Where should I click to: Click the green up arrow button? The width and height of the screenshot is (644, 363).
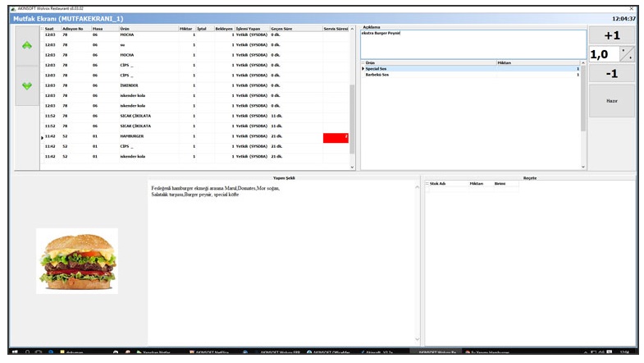point(27,46)
